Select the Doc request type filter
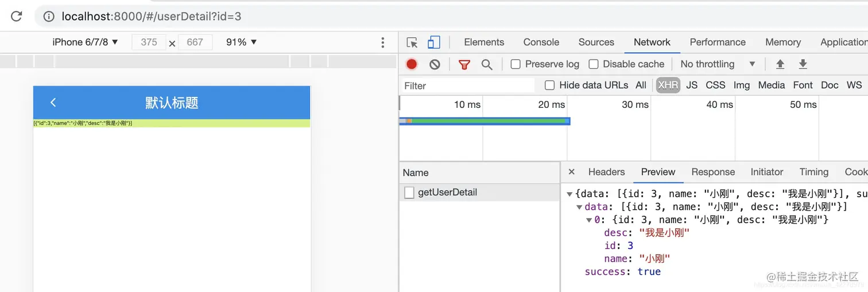Screen dimensions: 868x292 pos(830,85)
